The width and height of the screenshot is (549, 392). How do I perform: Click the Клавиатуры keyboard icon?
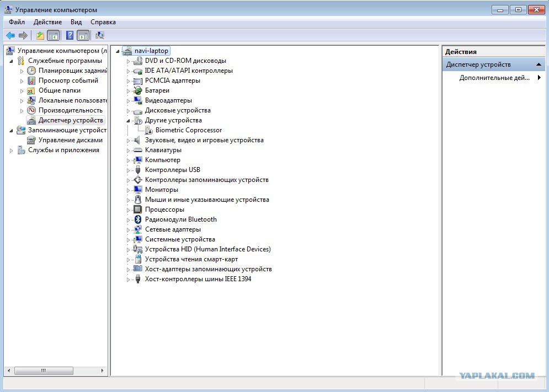point(137,150)
